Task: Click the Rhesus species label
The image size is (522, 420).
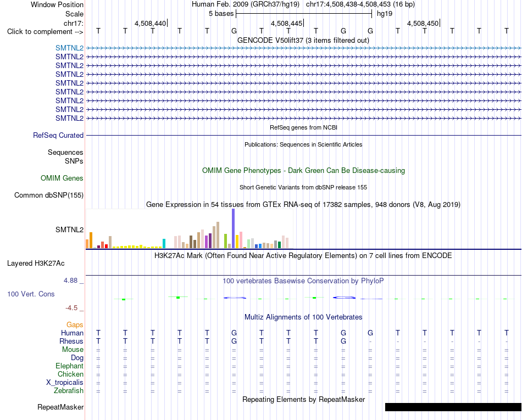Action: pos(71,341)
